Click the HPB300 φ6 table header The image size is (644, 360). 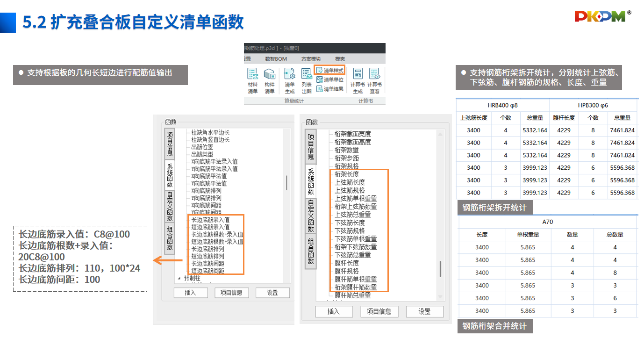pyautogui.click(x=594, y=105)
